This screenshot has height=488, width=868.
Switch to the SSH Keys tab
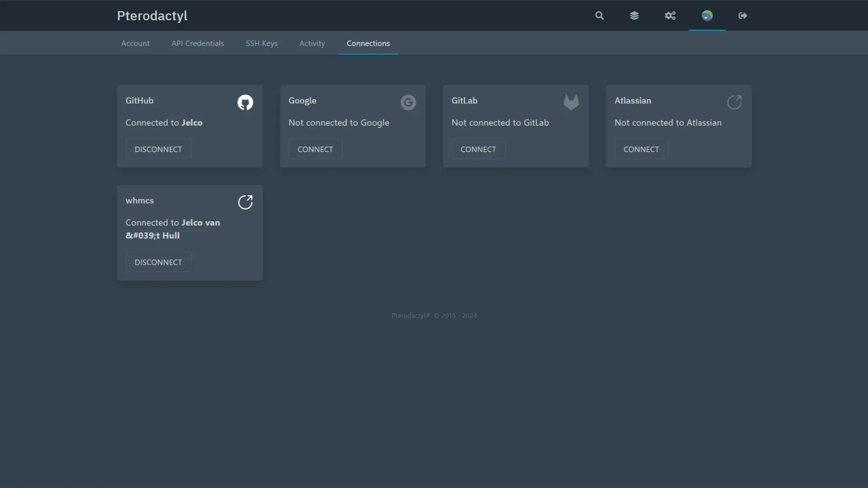pyautogui.click(x=261, y=43)
